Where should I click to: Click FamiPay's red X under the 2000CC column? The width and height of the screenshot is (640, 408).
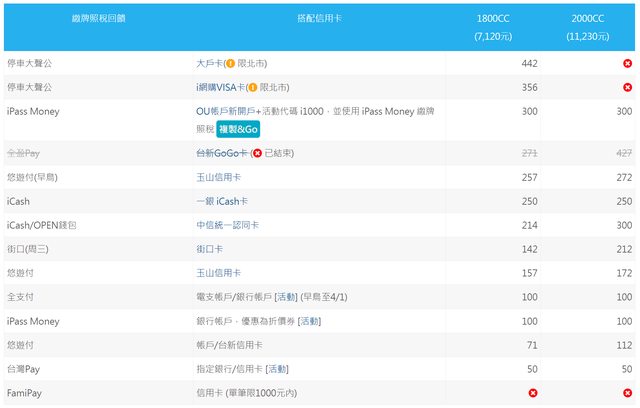(x=627, y=393)
